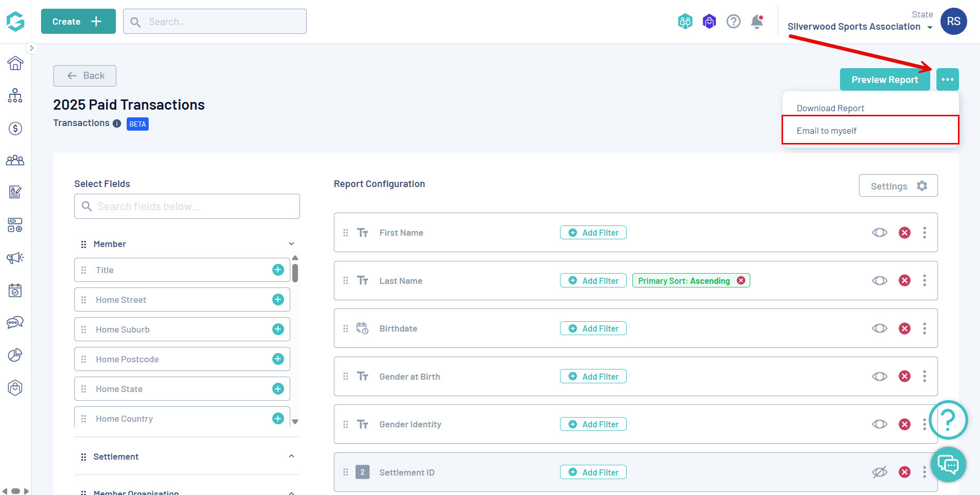This screenshot has height=495, width=980.
Task: Click the help question mark in header
Action: pyautogui.click(x=733, y=22)
